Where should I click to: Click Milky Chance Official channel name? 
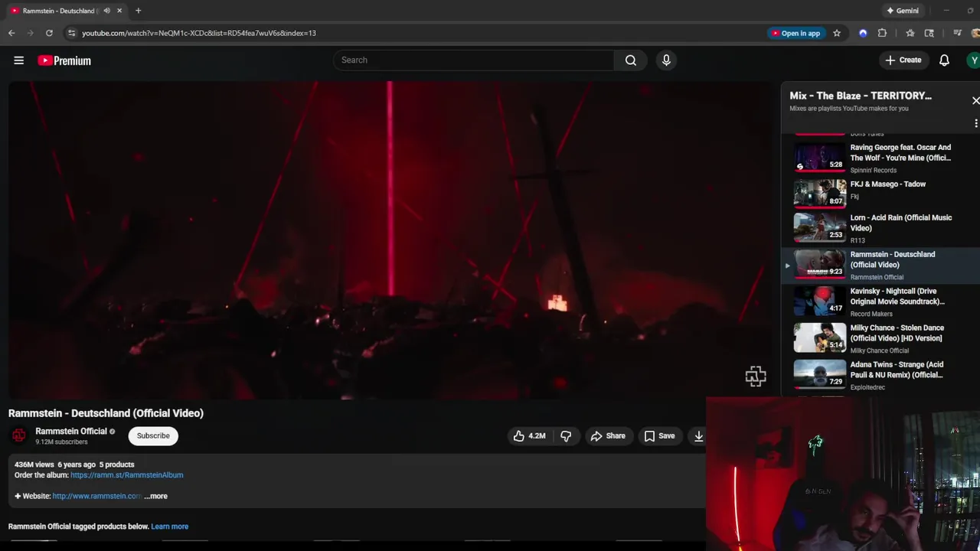[880, 350]
